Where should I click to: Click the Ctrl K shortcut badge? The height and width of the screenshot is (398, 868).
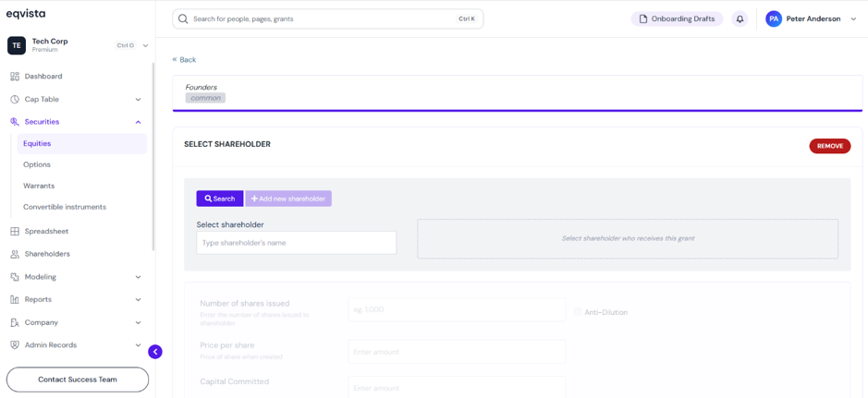tap(466, 18)
